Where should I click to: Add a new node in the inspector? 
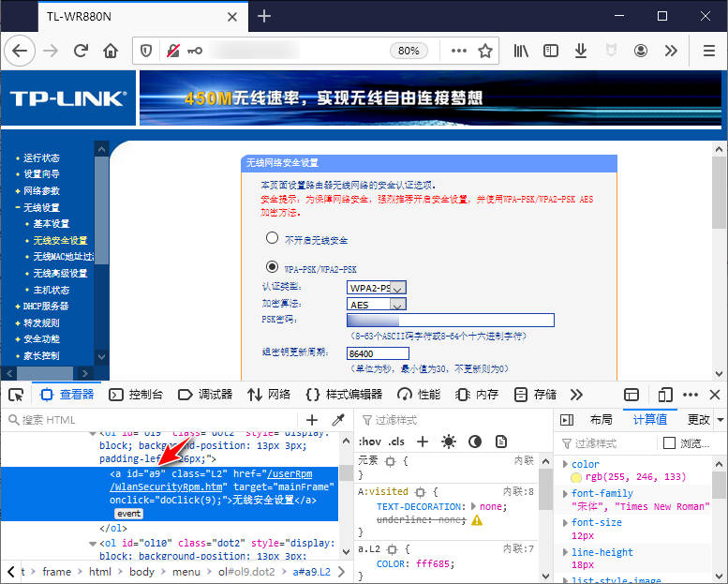312,420
